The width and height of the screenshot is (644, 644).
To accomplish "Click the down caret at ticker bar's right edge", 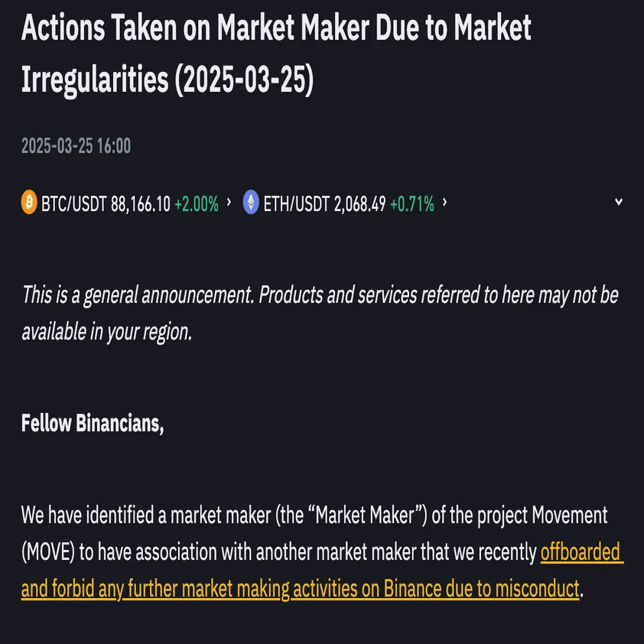I will coord(618,201).
